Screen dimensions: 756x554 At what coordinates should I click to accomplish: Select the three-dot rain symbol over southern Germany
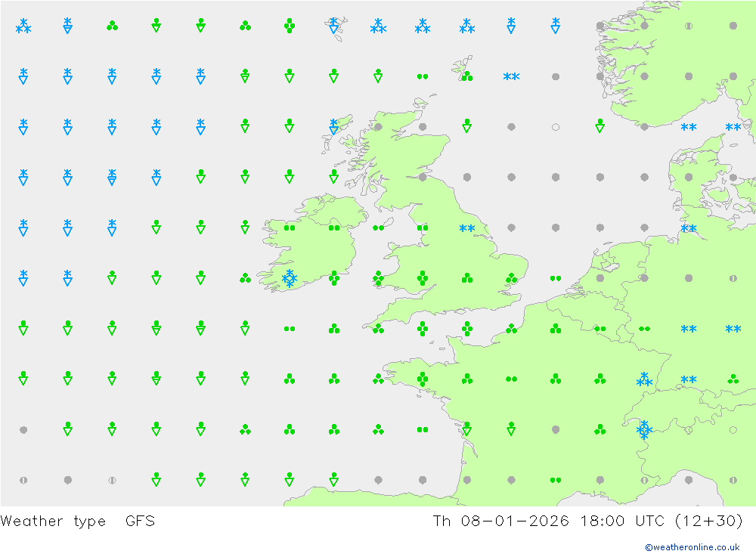click(733, 379)
